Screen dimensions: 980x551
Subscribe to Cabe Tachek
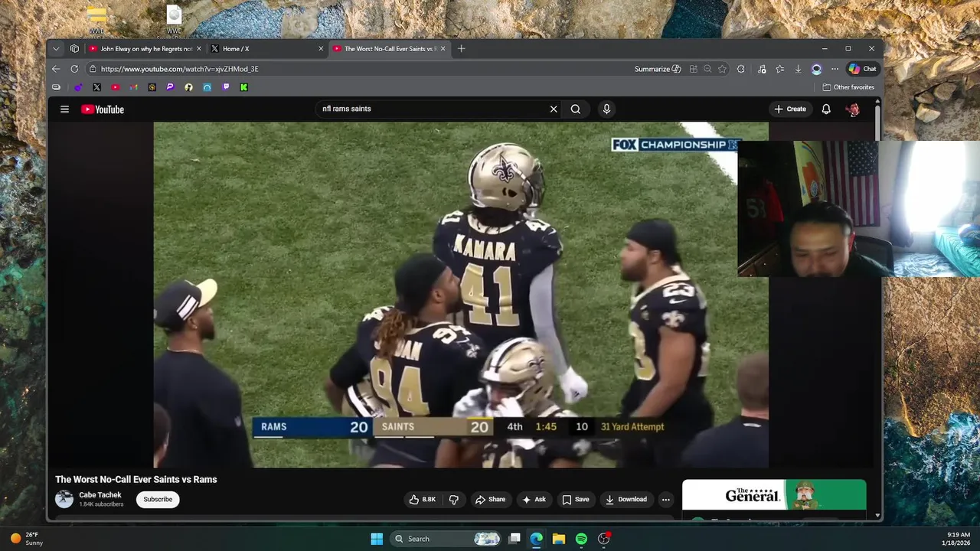tap(158, 500)
